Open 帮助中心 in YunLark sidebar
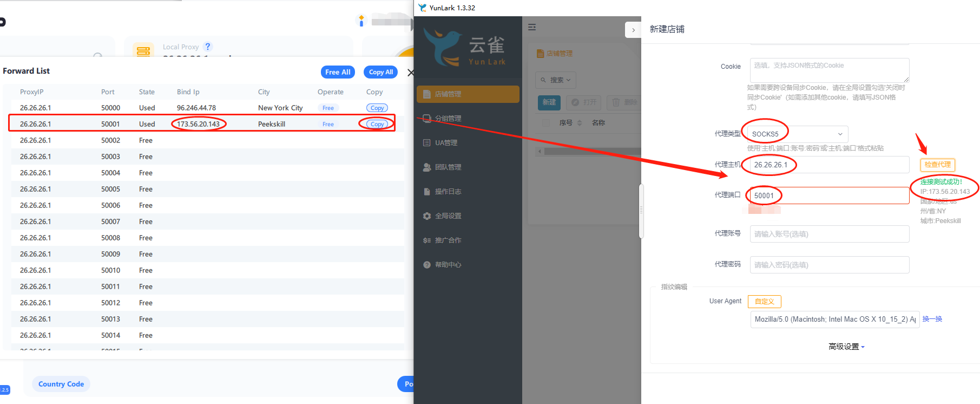980x404 pixels. [468, 265]
